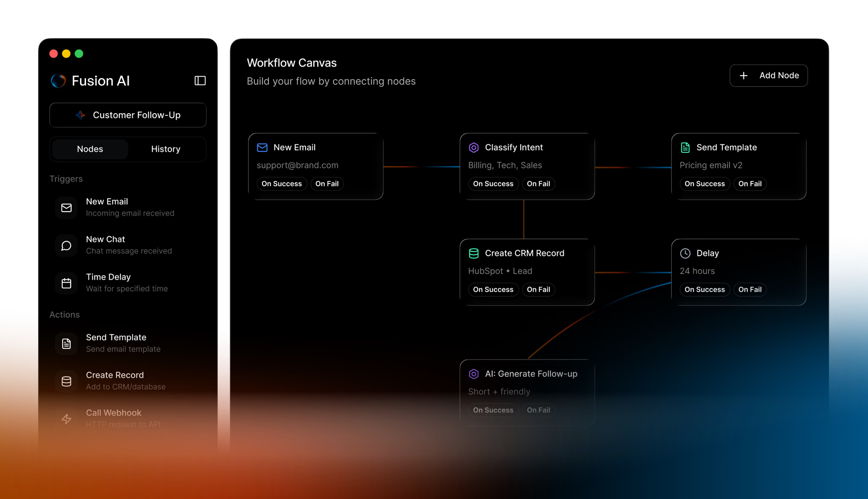The height and width of the screenshot is (499, 868).
Task: Click the Add Node button
Action: [x=768, y=75]
